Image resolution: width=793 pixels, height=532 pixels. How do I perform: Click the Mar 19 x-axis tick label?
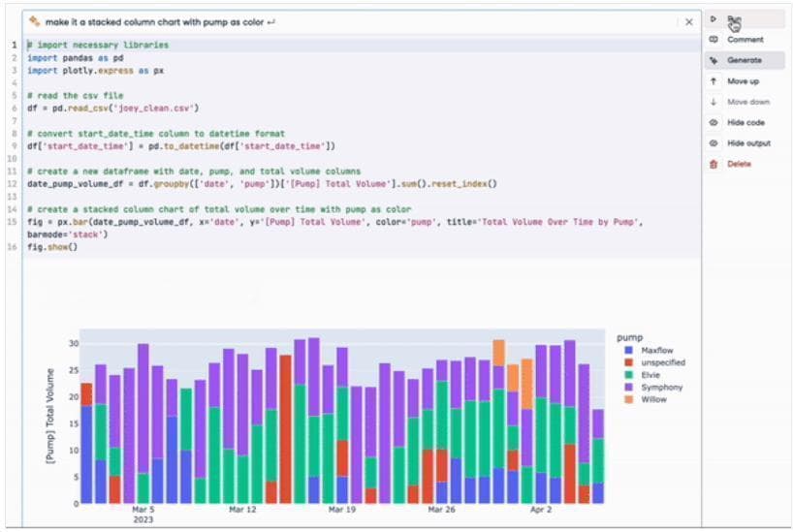(x=342, y=510)
